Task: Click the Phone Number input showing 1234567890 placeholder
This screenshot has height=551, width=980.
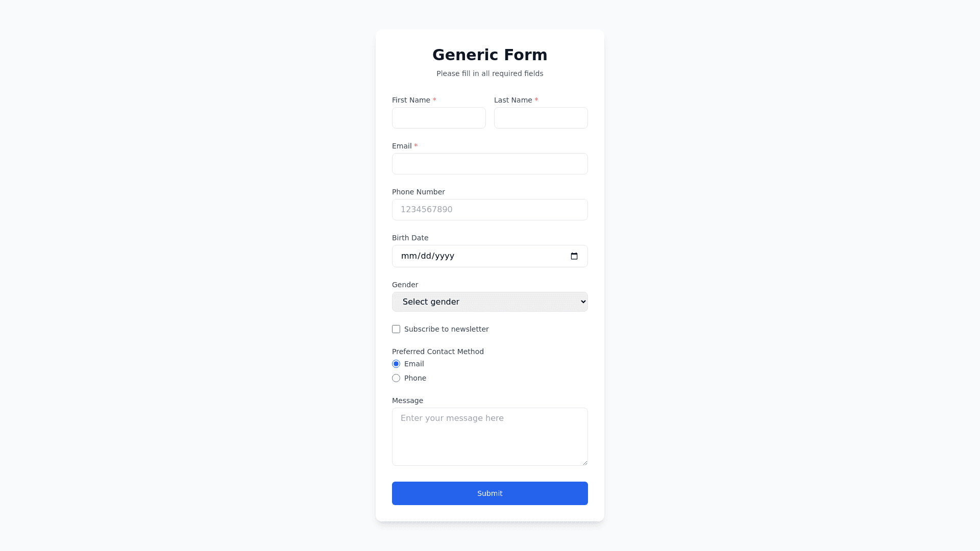Action: (489, 209)
